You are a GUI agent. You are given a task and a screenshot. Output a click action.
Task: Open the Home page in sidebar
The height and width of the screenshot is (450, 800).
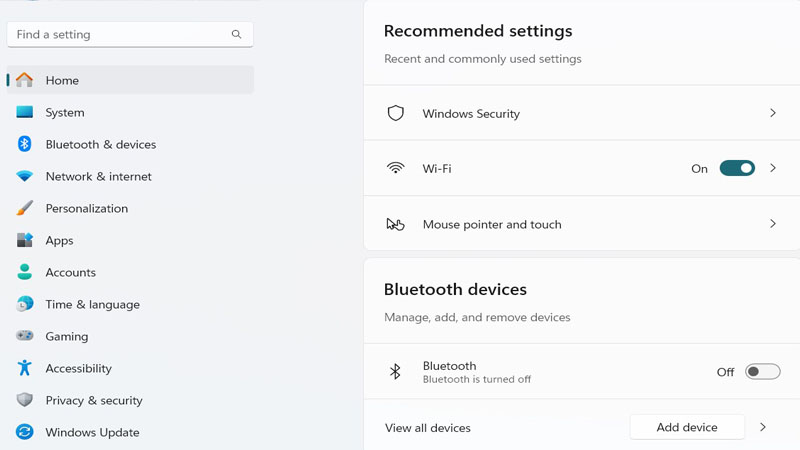130,80
